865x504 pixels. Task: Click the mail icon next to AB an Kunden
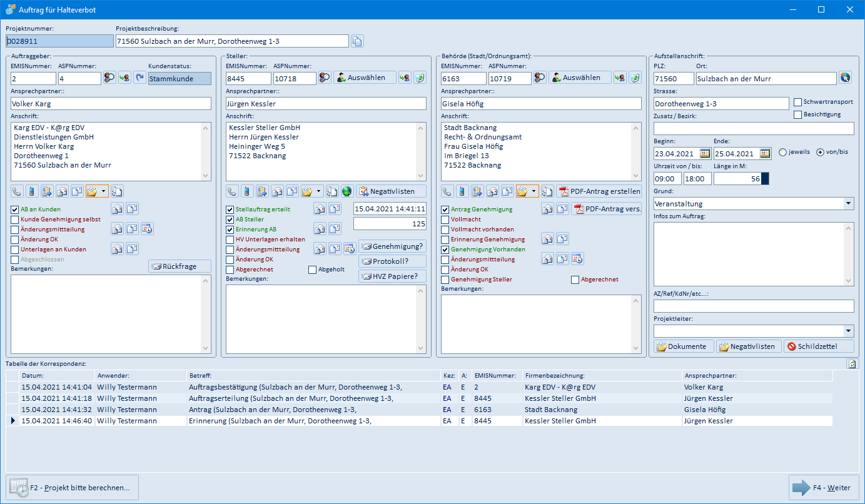click(x=118, y=209)
